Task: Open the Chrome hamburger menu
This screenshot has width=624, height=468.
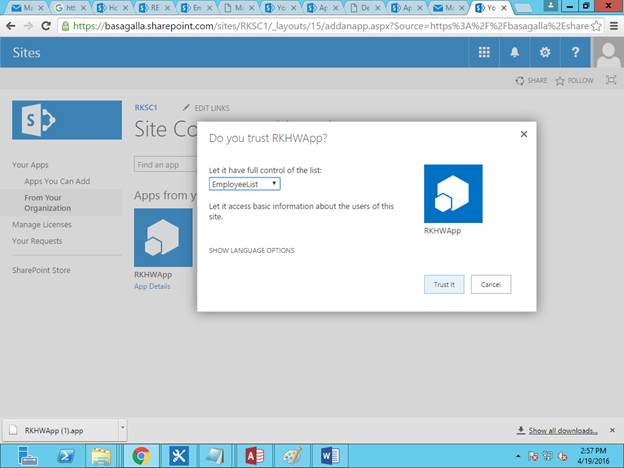Action: [x=614, y=26]
